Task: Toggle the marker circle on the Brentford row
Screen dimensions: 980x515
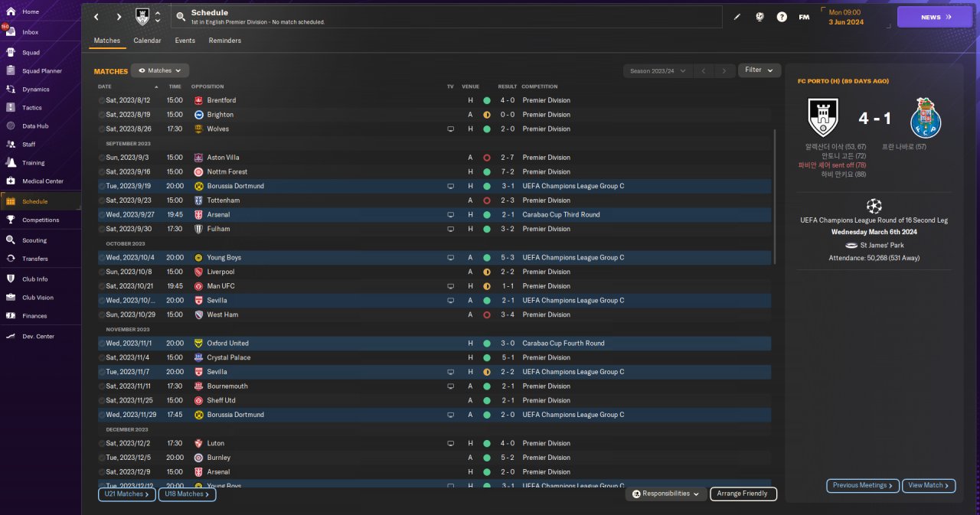Action: coord(102,100)
